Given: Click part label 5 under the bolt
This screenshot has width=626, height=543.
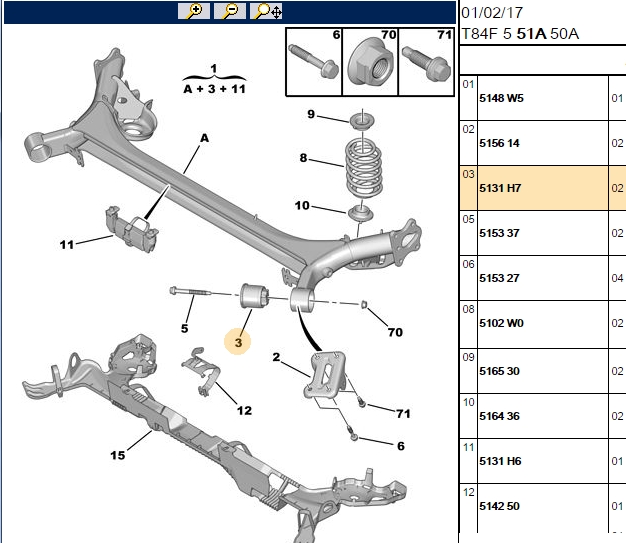Looking at the screenshot, I should pyautogui.click(x=184, y=328).
